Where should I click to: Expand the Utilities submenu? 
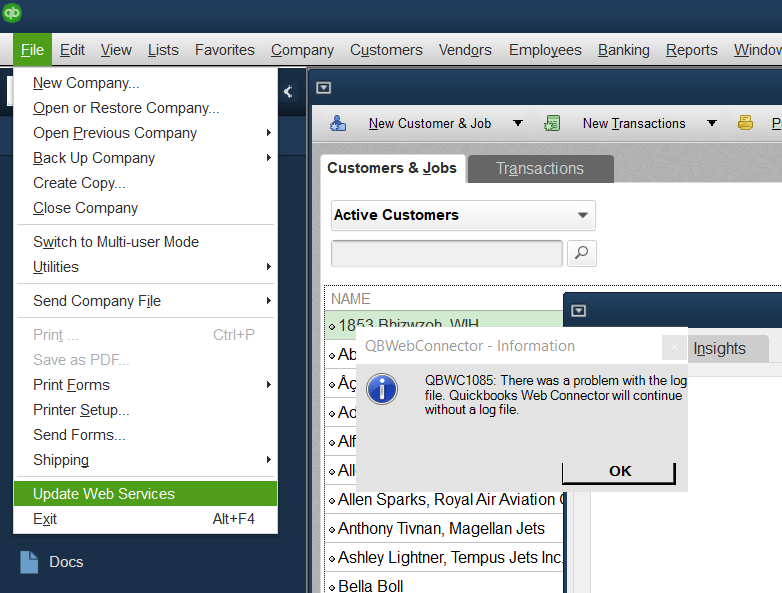click(x=268, y=267)
